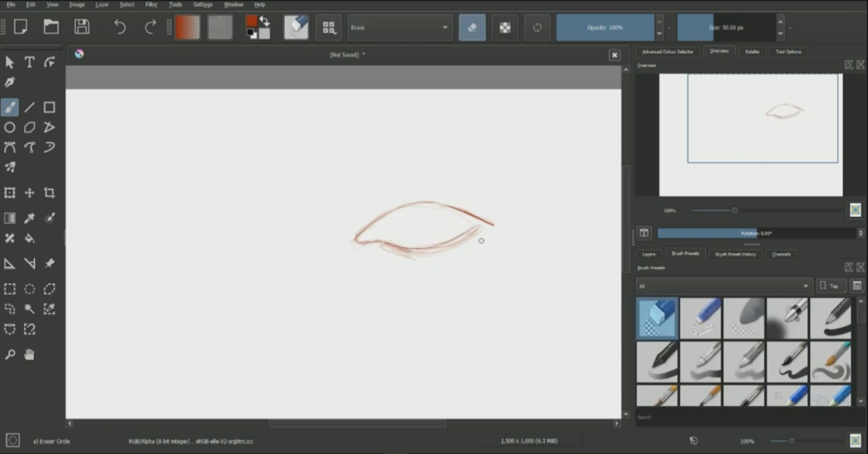868x454 pixels.
Task: Select the Rectangular Selection tool
Action: [x=10, y=289]
